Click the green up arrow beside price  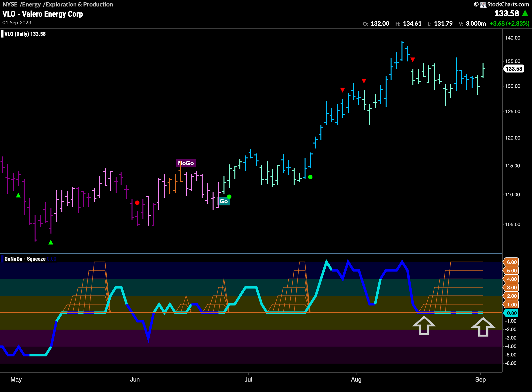tap(525, 13)
